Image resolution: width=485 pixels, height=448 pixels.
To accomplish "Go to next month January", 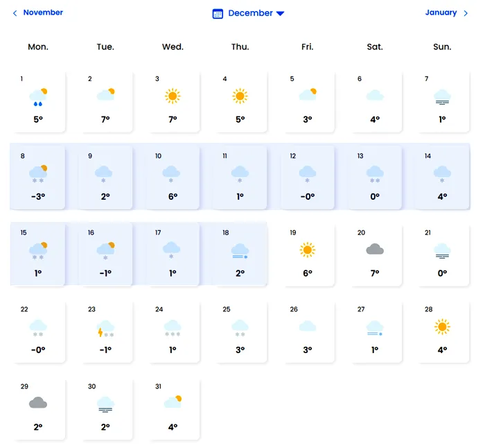I will click(x=441, y=12).
